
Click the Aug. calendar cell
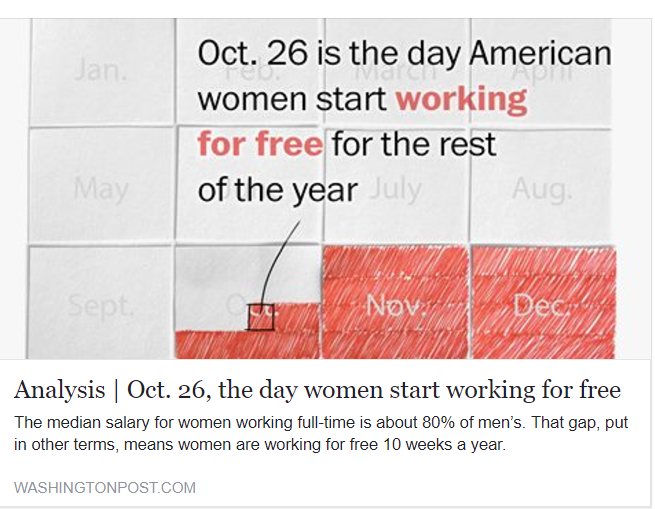(541, 184)
